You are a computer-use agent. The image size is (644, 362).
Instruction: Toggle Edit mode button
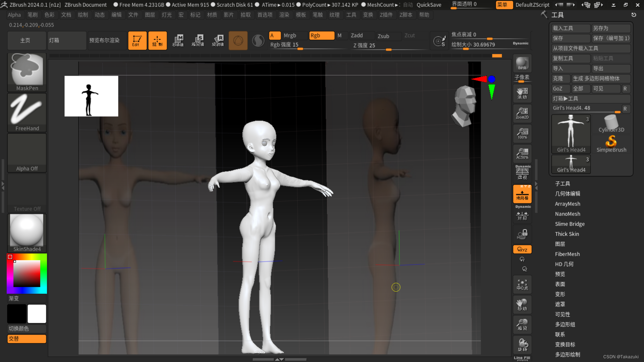[137, 41]
